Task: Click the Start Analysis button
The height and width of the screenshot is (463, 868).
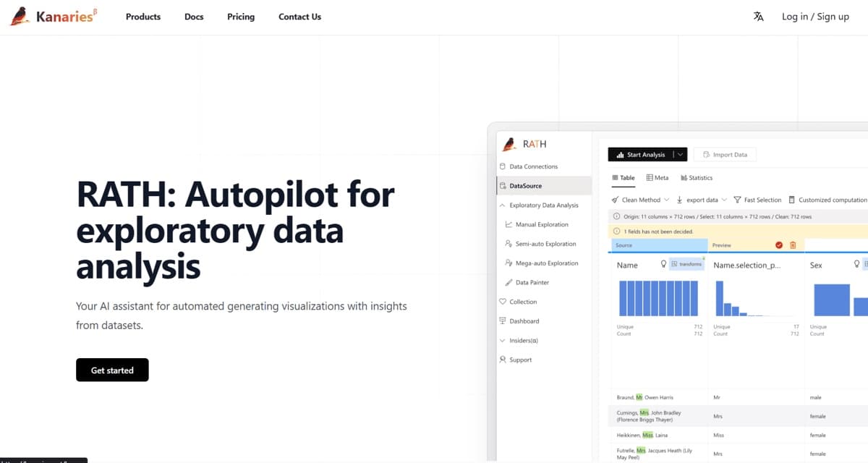Action: click(640, 154)
